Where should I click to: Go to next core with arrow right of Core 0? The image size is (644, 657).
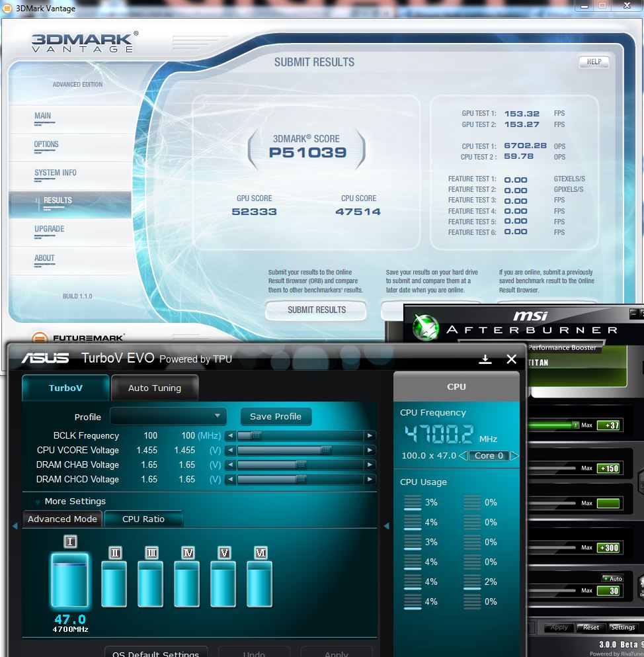[x=514, y=455]
